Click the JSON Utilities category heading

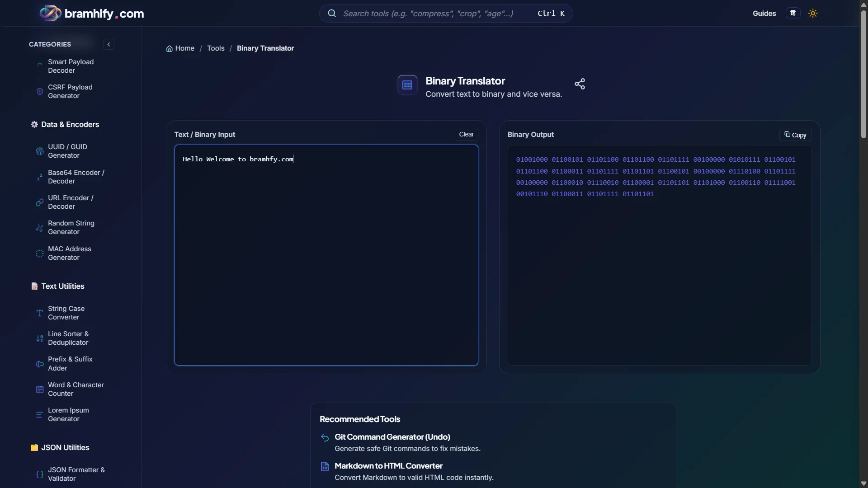pos(60,448)
